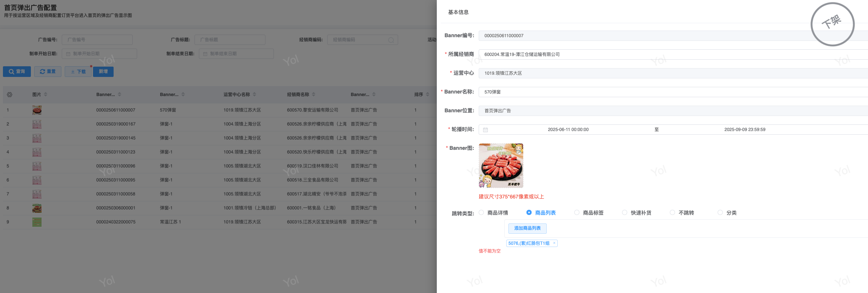Select the 商品标签 jump type
Viewport: 868px width, 293px height.
577,212
